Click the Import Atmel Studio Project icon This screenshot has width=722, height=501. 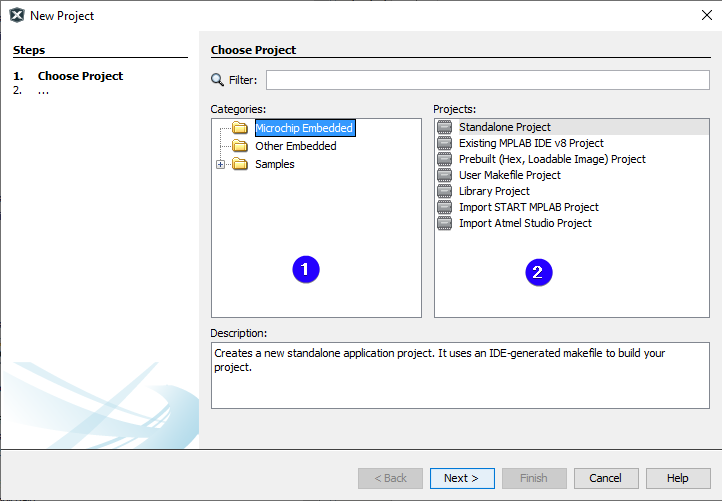[x=444, y=223]
